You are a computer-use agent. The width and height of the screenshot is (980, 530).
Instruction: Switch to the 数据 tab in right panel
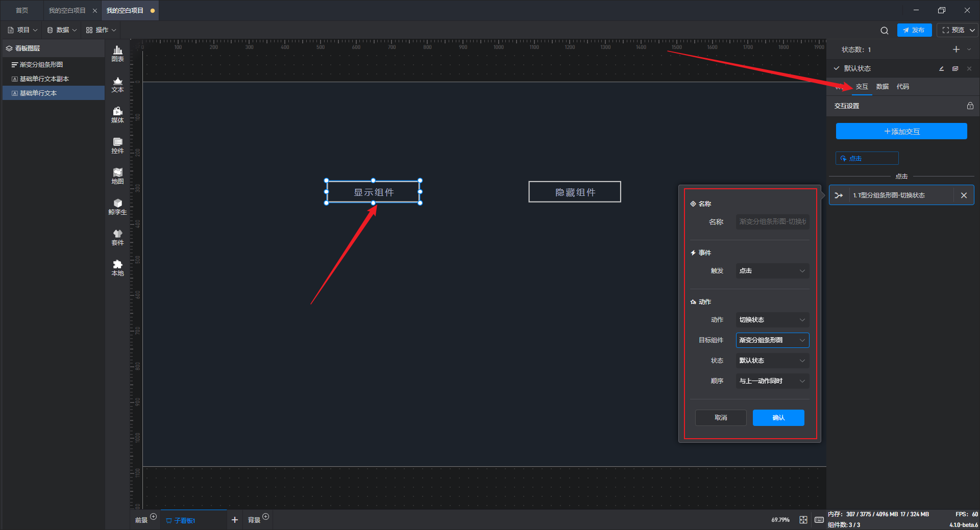[x=882, y=87]
